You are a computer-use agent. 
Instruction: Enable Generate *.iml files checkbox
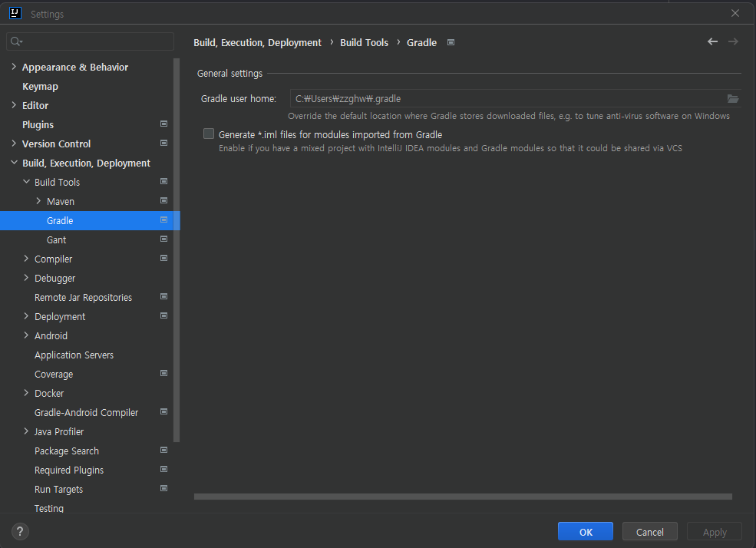point(209,134)
